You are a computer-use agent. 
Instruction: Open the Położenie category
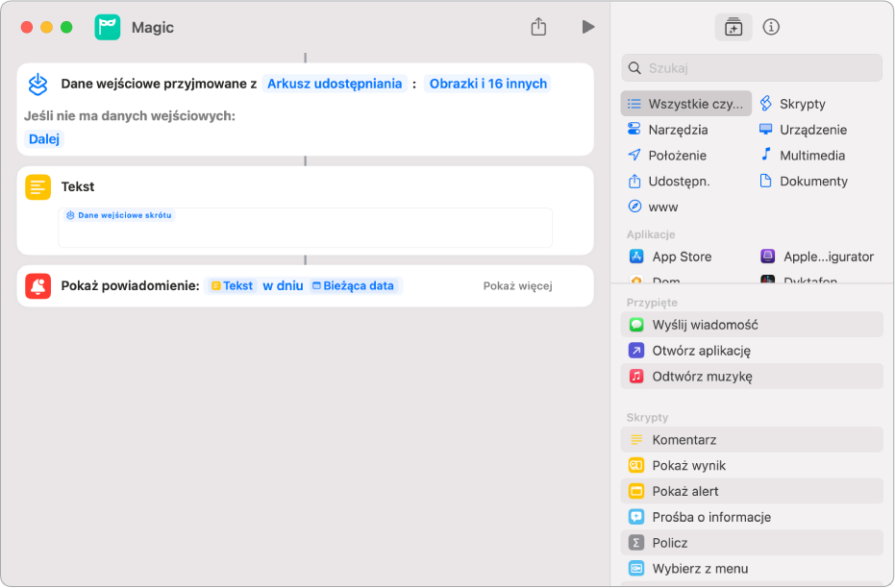[677, 155]
